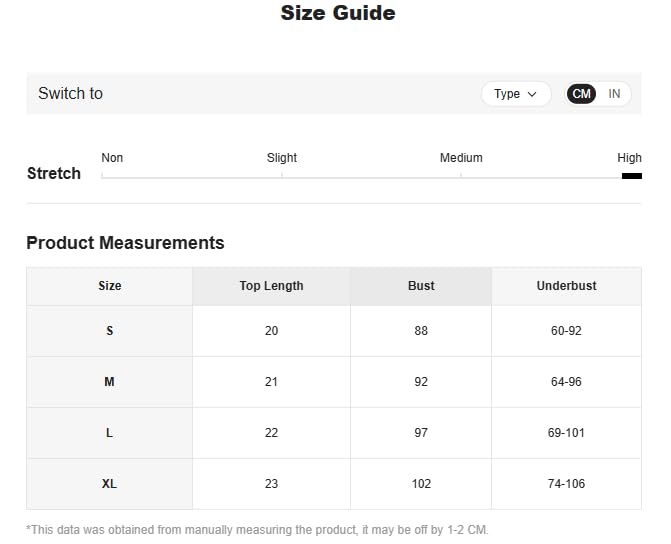Click the Product Measurements heading
The image size is (671, 544).
(x=125, y=243)
